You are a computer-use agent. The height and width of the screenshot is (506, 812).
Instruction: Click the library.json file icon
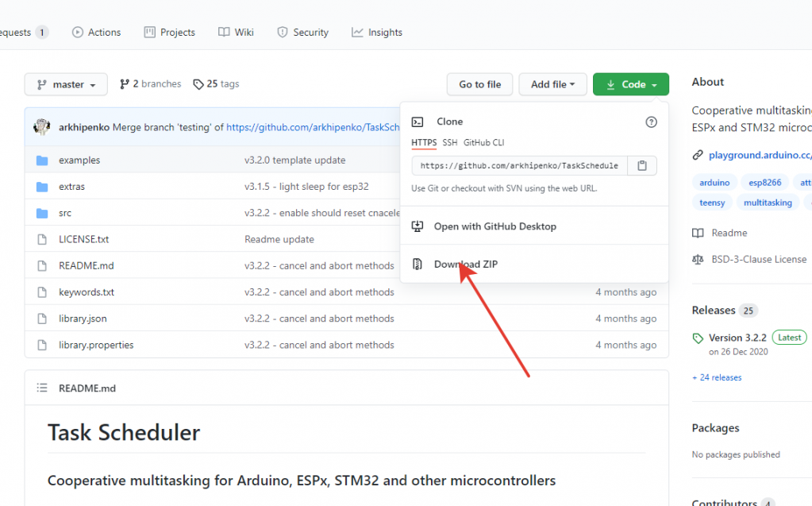tap(42, 319)
